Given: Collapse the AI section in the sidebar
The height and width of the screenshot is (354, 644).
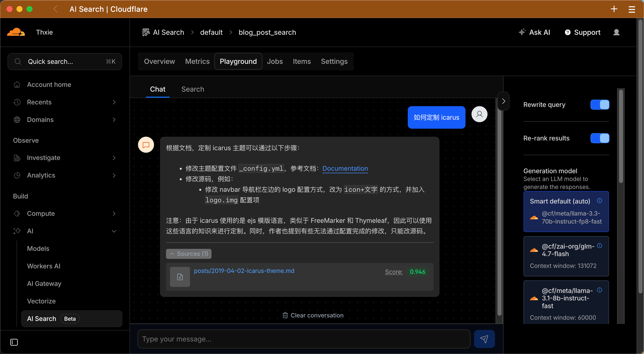Looking at the screenshot, I should [x=114, y=231].
